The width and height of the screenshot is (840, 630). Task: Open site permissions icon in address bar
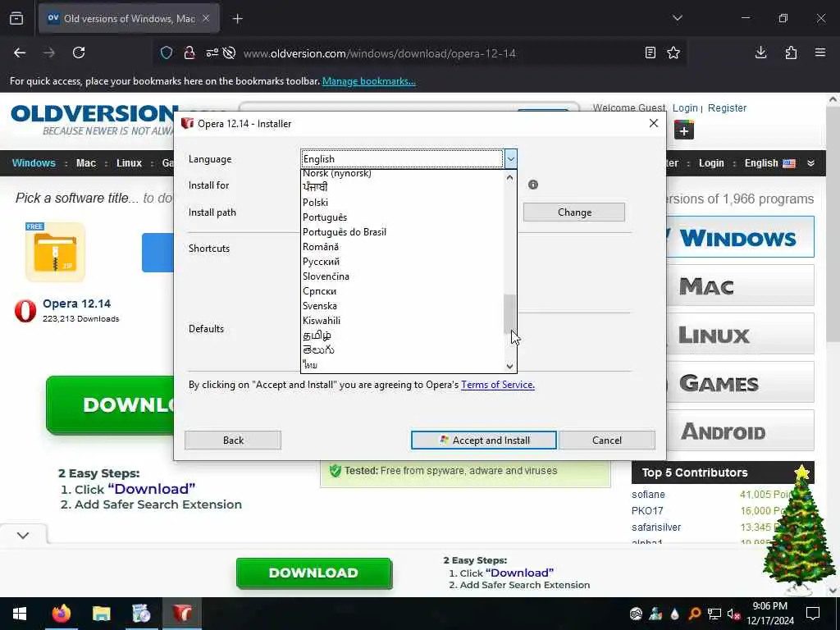coord(212,53)
